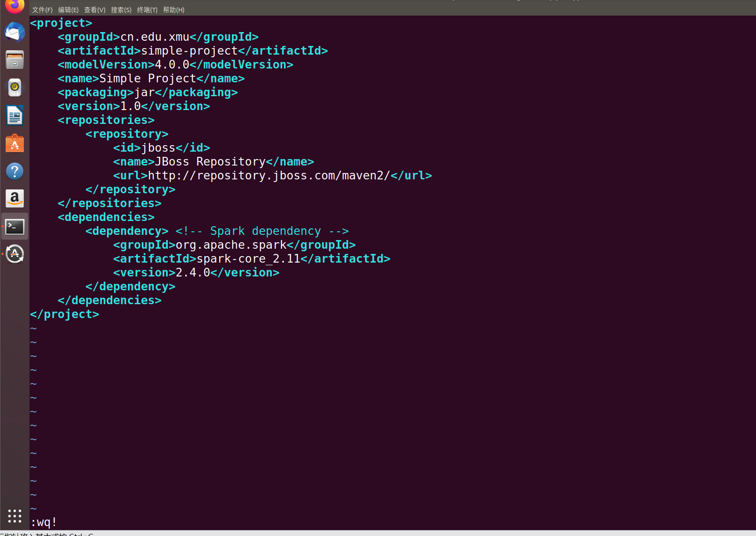Open the Files manager dock icon

pyautogui.click(x=15, y=60)
